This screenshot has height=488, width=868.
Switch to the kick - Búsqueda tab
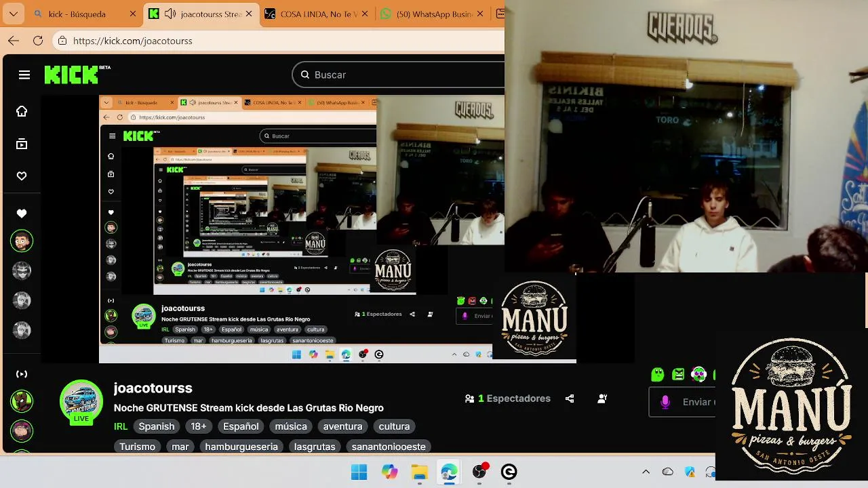point(83,14)
